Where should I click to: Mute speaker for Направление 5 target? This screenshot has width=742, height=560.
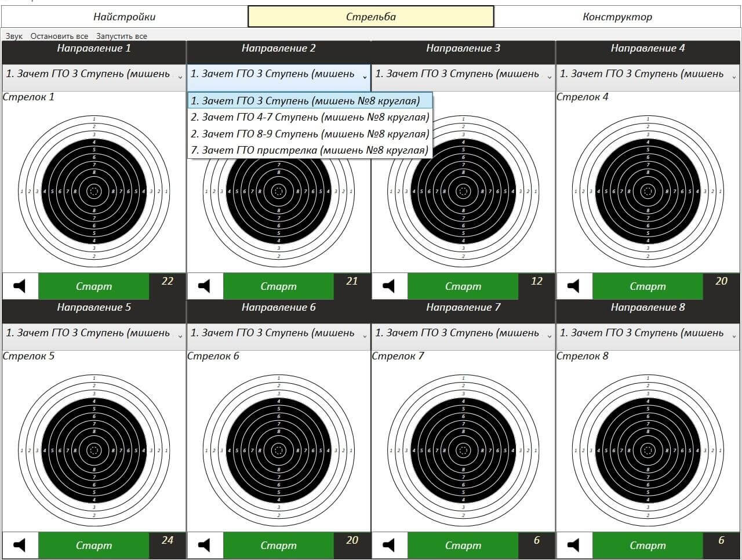coord(20,546)
